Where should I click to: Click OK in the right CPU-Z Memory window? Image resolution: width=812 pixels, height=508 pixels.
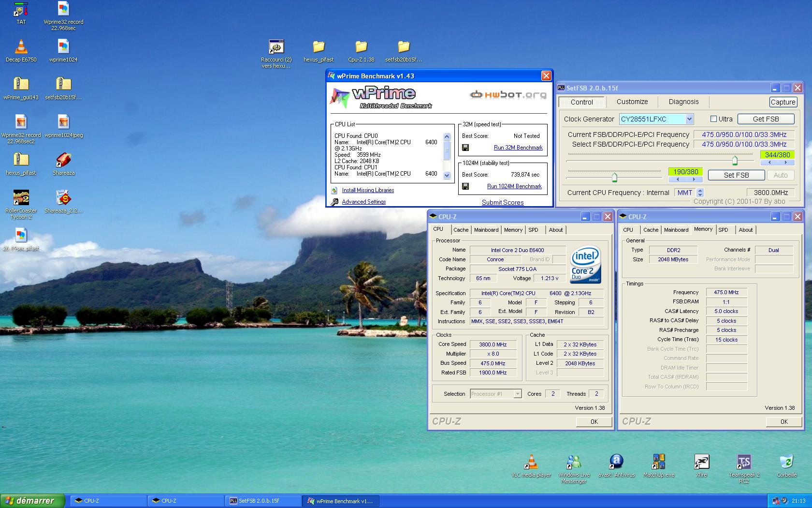click(784, 421)
